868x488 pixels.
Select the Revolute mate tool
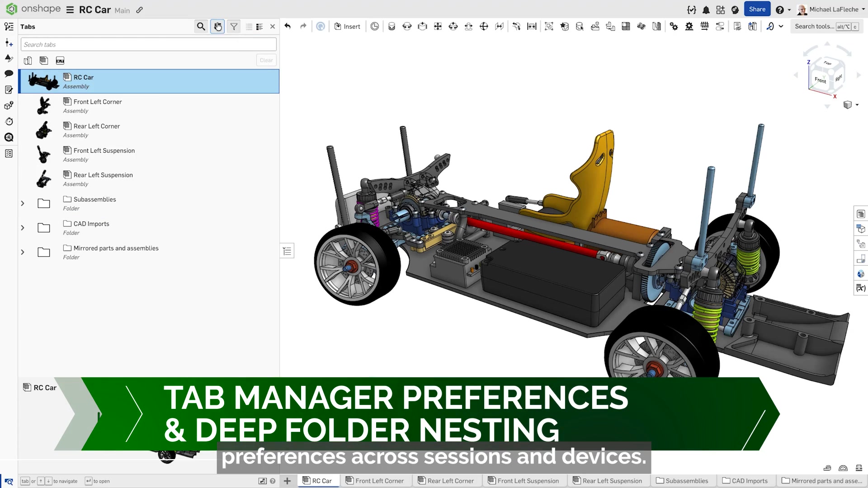point(407,26)
